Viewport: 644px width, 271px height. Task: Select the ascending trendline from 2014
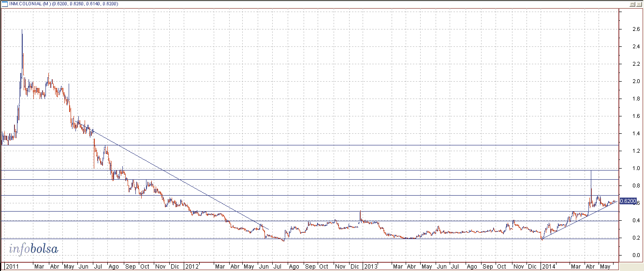[571, 224]
